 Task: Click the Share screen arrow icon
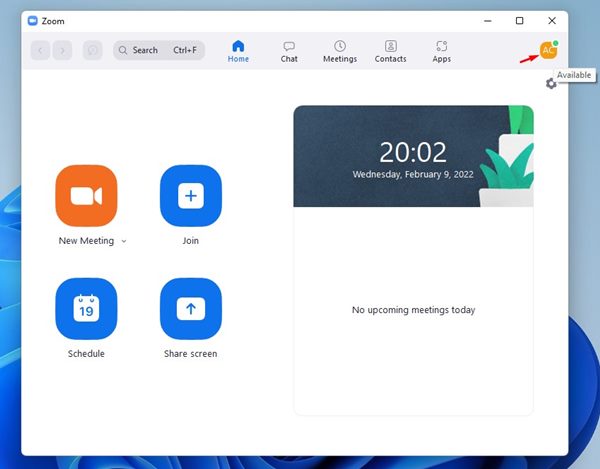tap(191, 309)
